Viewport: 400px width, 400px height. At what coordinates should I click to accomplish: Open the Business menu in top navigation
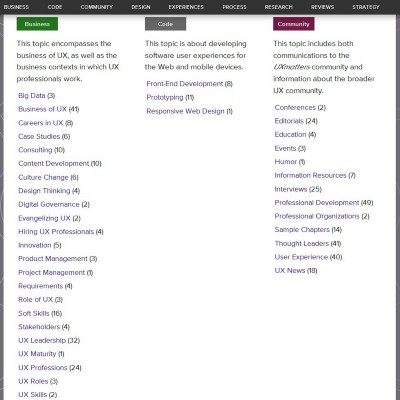coord(16,7)
